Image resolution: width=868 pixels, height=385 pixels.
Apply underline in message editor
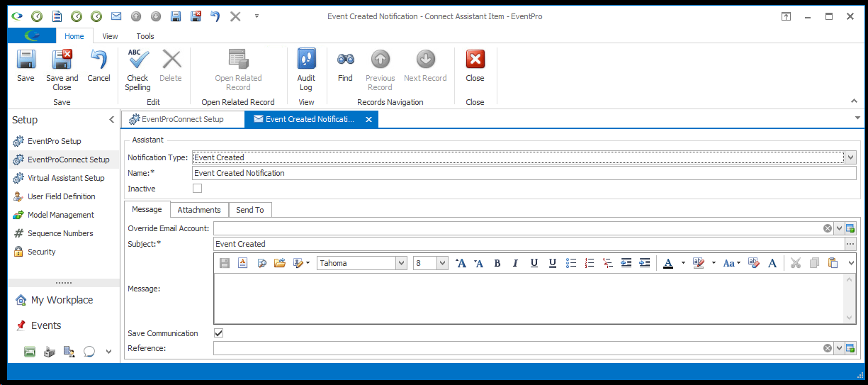pos(534,263)
